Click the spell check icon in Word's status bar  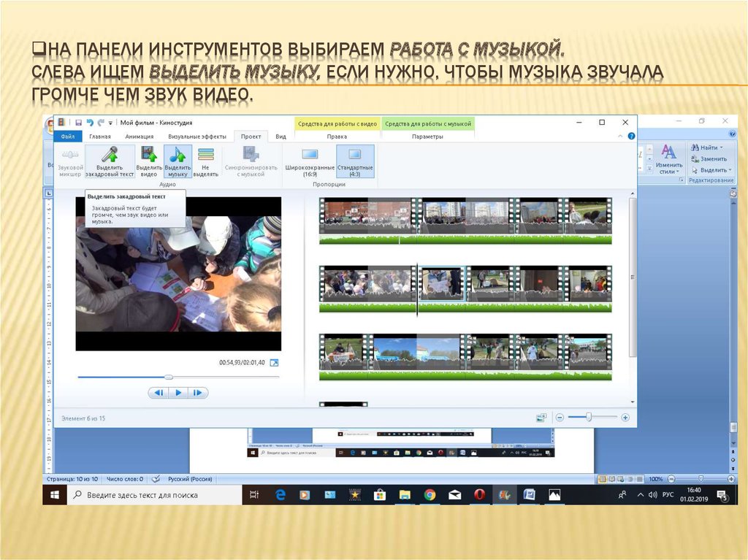[x=156, y=478]
